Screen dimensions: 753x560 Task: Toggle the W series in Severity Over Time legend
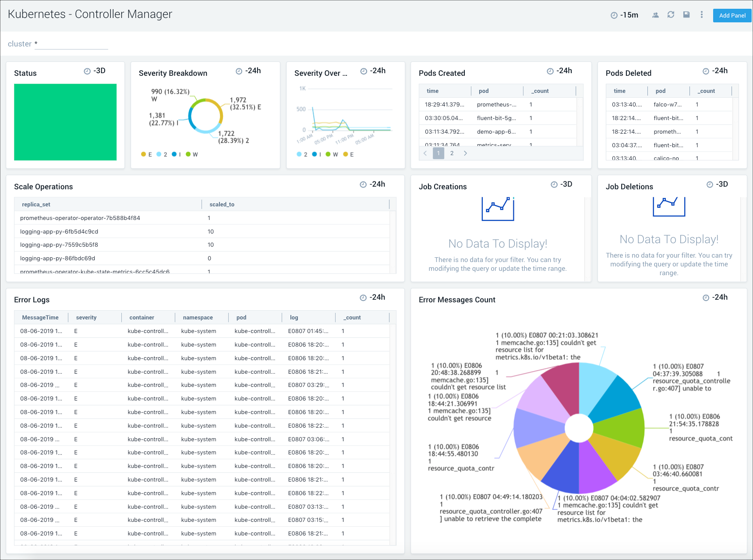pos(331,154)
